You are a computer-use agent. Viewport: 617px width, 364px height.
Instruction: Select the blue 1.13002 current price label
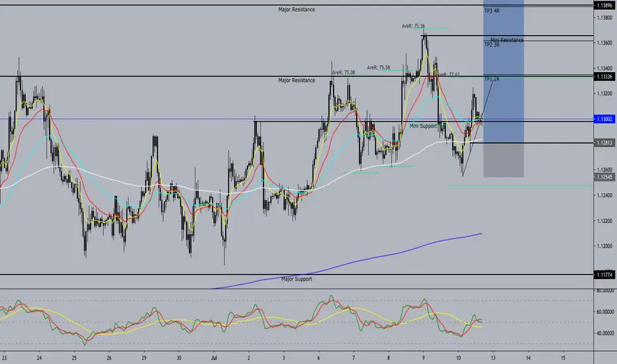604,119
